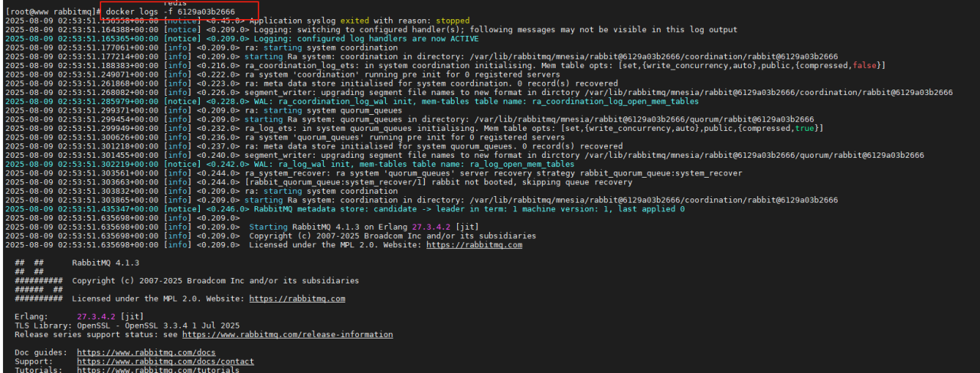Click 'ra_coordination_log_open_mem_tables' table name

tap(614, 101)
